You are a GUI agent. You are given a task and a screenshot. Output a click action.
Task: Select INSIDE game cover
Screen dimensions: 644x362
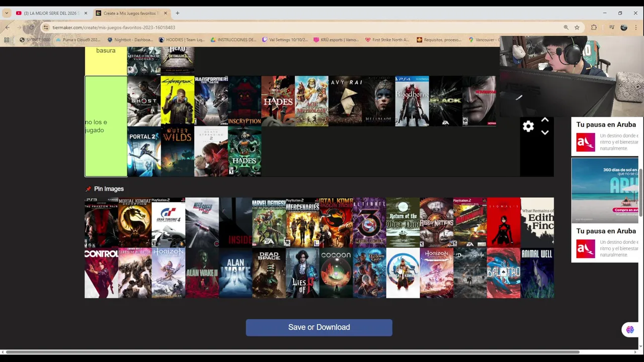(x=235, y=223)
